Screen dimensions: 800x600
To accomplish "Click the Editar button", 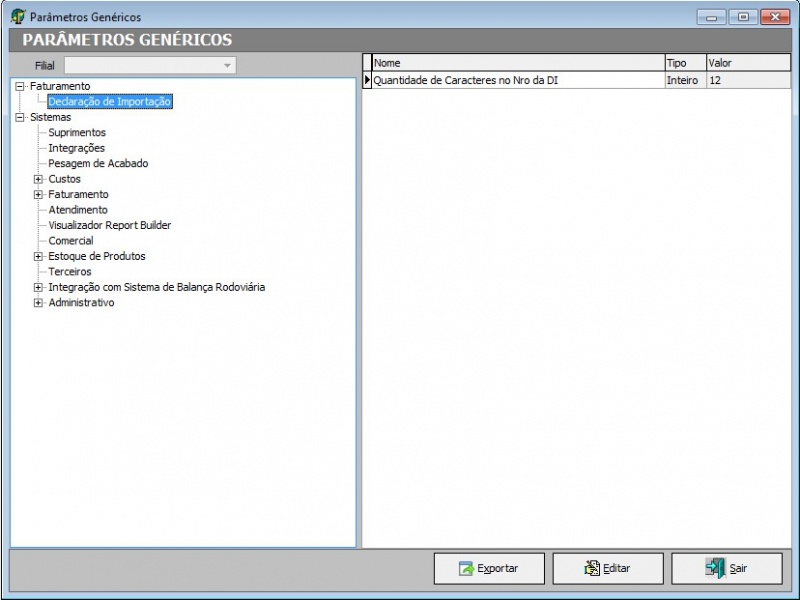I will tap(607, 568).
